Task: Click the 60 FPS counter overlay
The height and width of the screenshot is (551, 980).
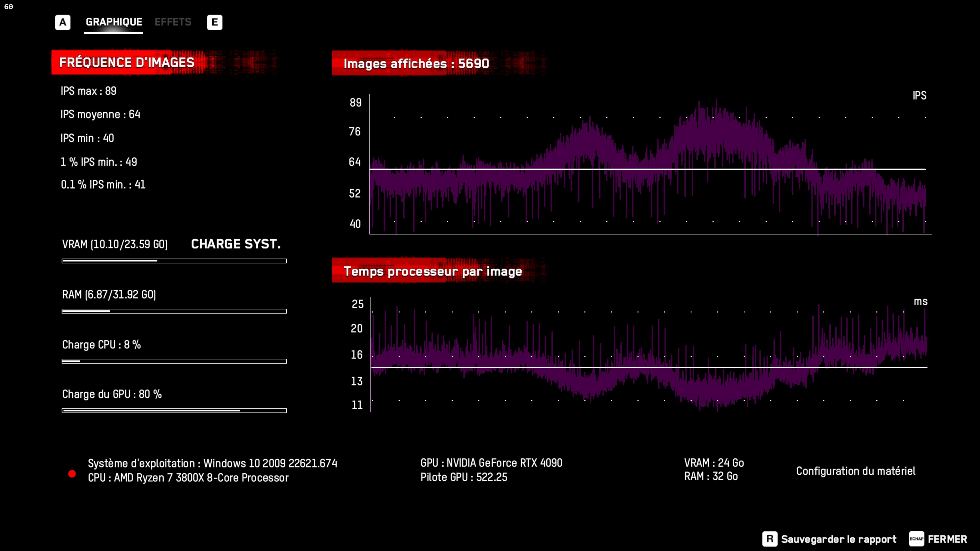Action: 8,6
